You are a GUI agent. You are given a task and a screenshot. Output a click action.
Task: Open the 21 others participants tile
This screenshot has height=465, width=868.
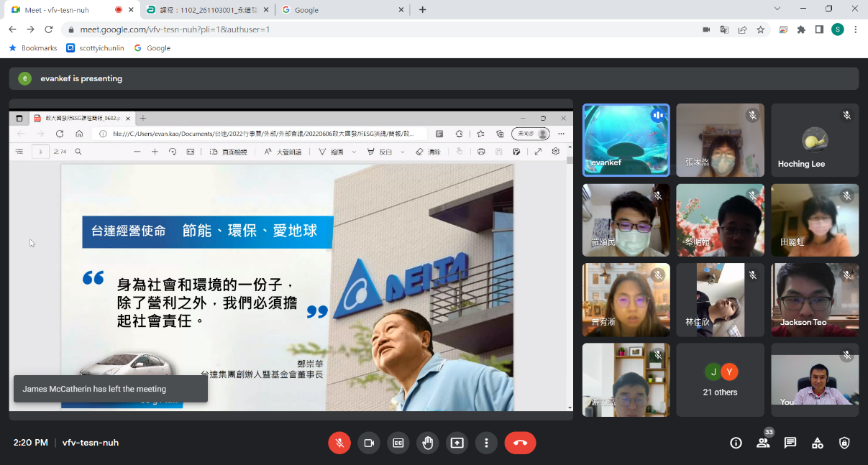(721, 379)
